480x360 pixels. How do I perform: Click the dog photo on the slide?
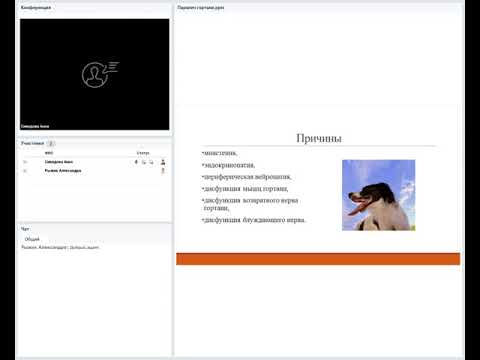pos(379,195)
